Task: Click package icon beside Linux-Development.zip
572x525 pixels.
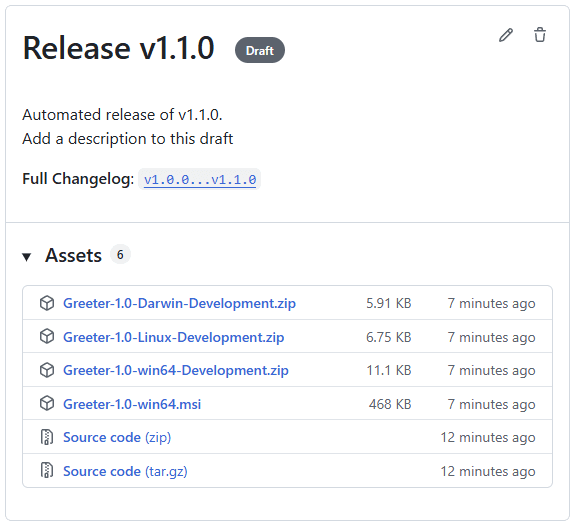Action: pos(47,336)
